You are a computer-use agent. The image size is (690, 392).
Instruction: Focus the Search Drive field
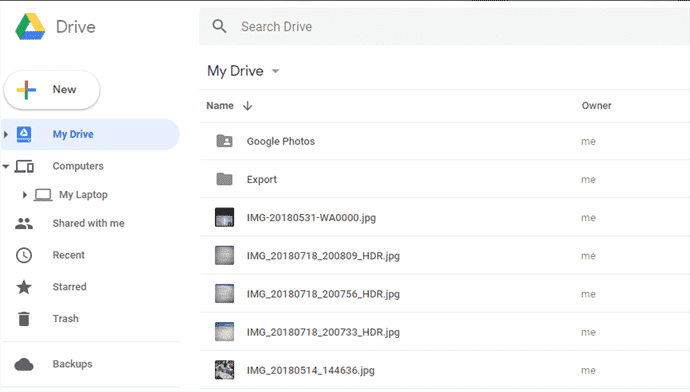(x=444, y=26)
